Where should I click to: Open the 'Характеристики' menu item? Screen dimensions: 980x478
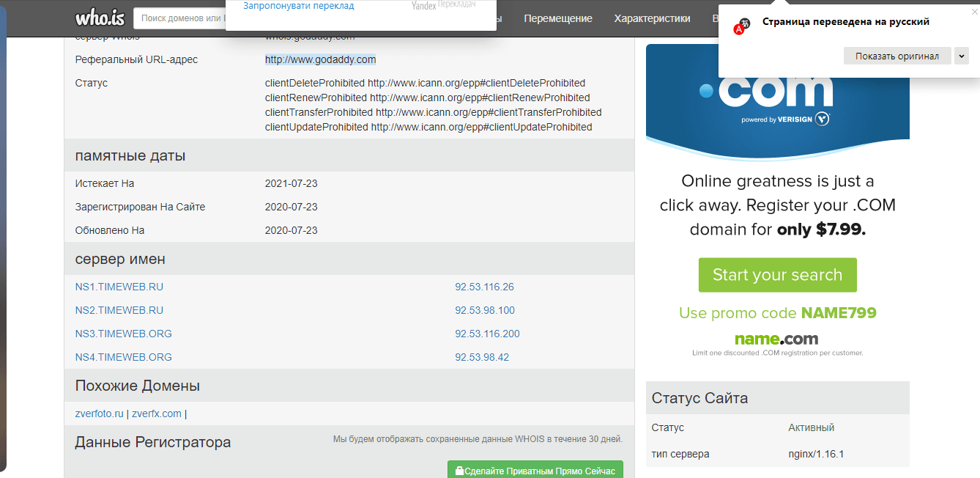652,18
